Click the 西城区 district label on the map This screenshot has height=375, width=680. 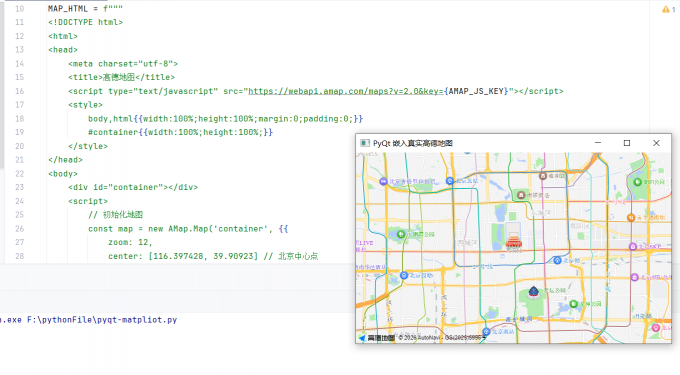pyautogui.click(x=467, y=243)
